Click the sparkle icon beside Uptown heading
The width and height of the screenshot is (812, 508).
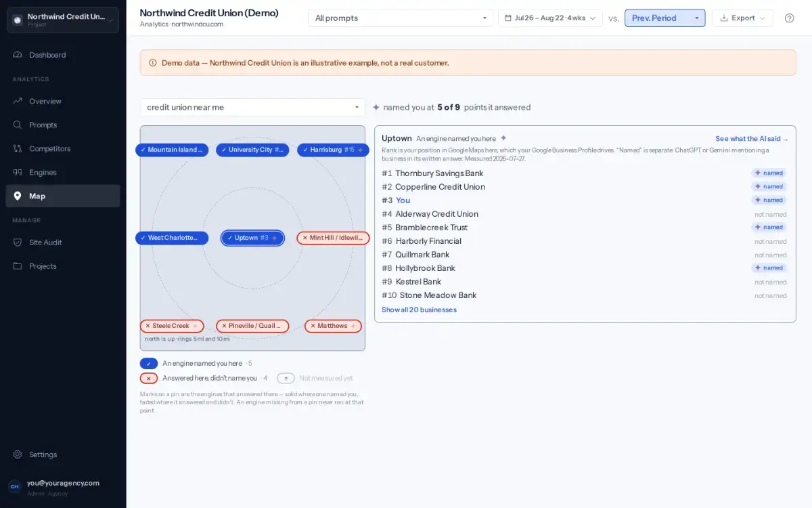pos(503,138)
